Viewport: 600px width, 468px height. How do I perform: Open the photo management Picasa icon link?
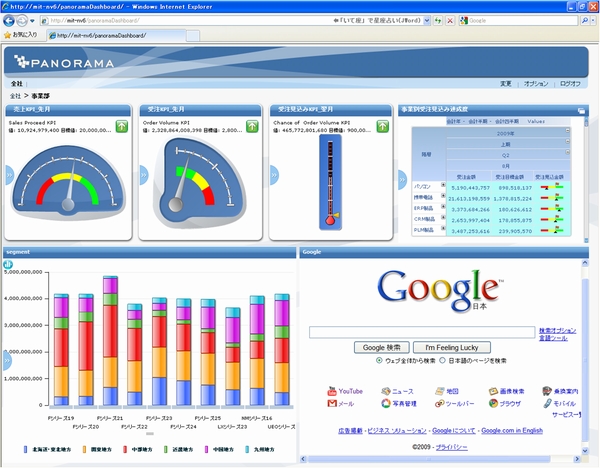(386, 403)
